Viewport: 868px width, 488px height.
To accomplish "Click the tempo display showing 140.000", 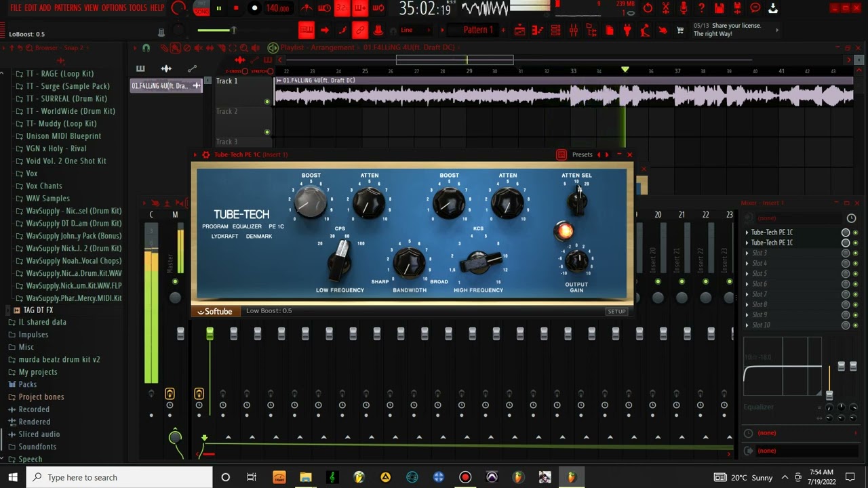I will point(277,8).
